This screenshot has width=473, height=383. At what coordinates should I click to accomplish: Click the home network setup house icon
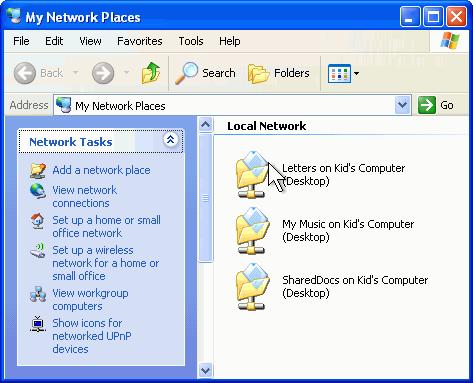coord(37,221)
